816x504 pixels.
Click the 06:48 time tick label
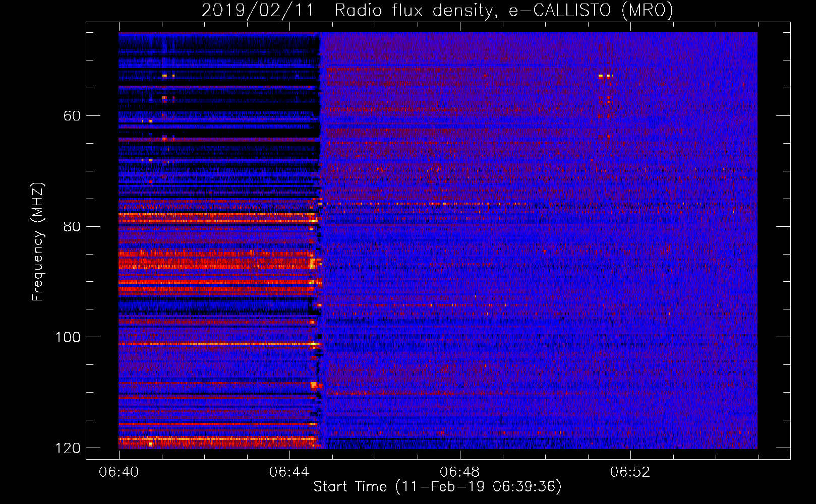(x=459, y=472)
